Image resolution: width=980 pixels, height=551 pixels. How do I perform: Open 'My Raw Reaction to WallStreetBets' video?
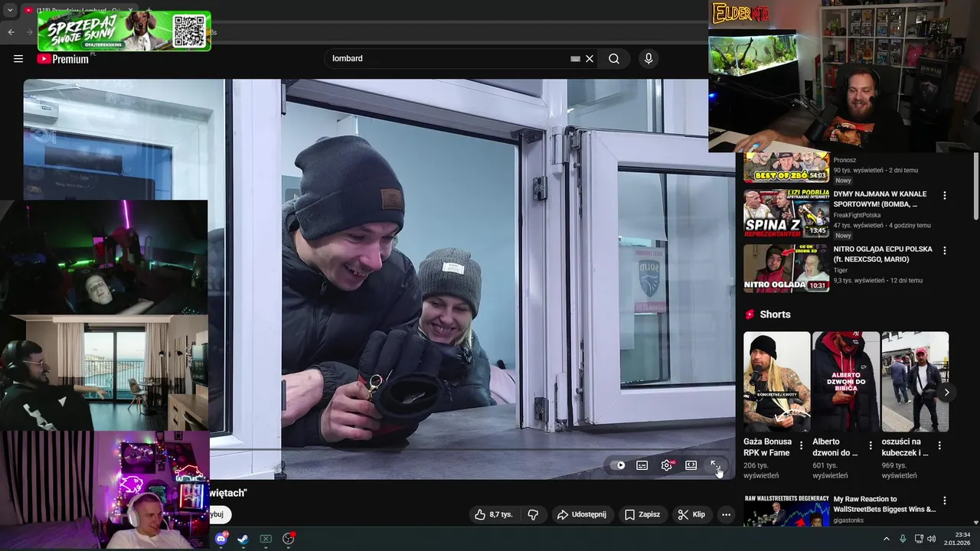click(884, 504)
